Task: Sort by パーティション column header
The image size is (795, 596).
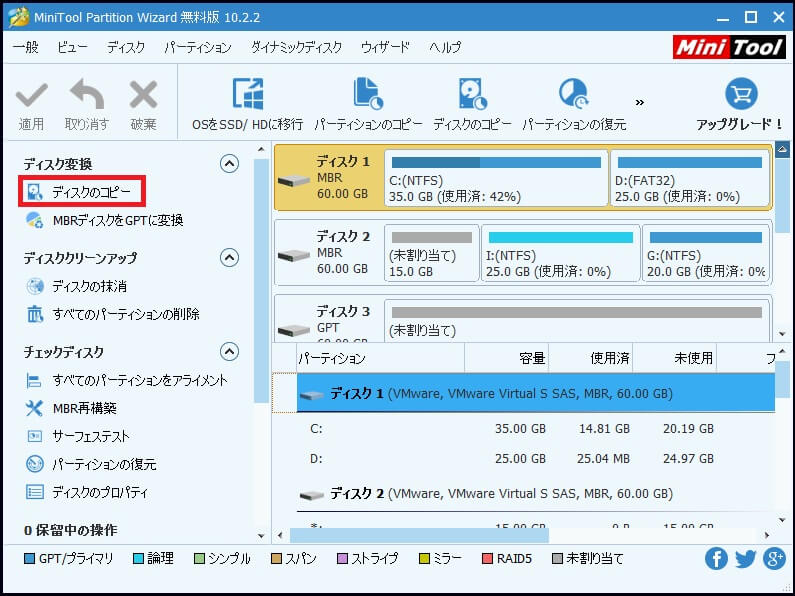Action: (x=380, y=358)
